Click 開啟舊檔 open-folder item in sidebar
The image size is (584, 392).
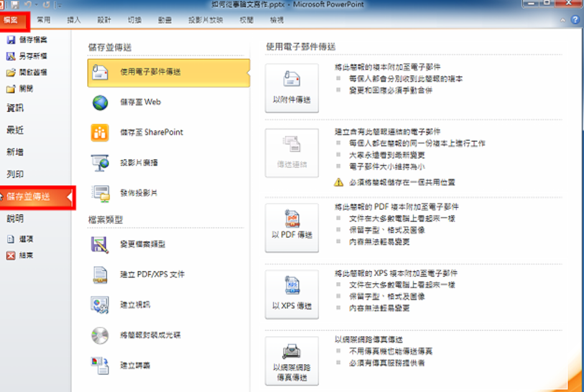tap(27, 72)
